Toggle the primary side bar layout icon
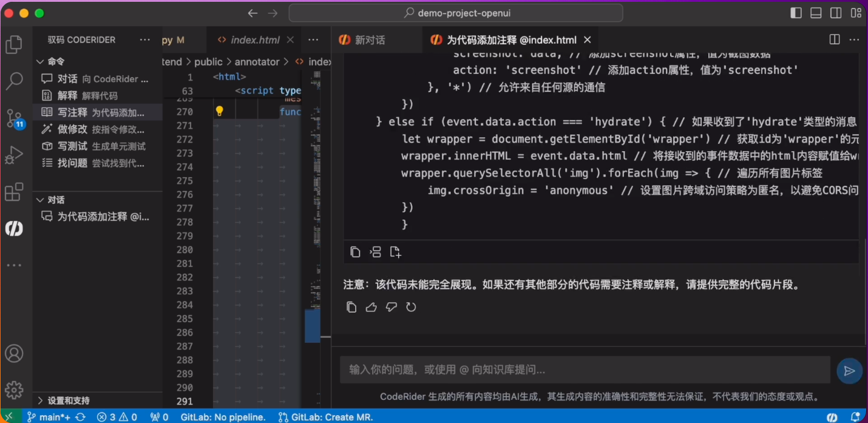 [x=796, y=13]
